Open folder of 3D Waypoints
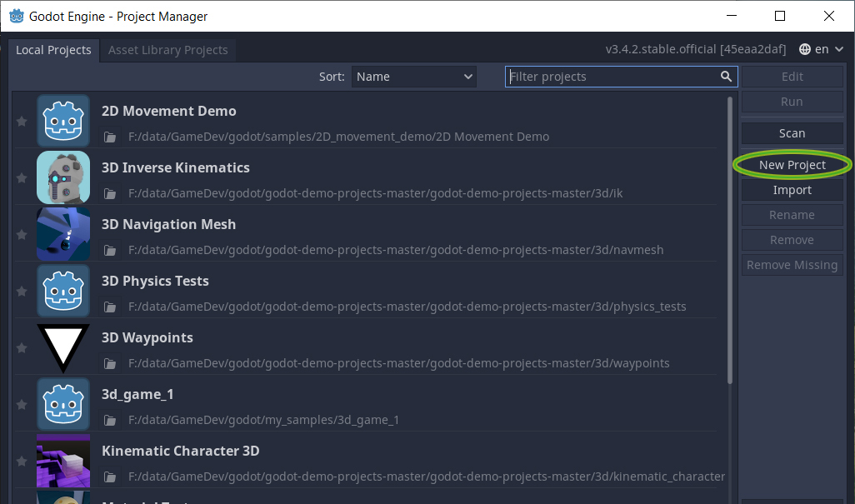 point(110,363)
